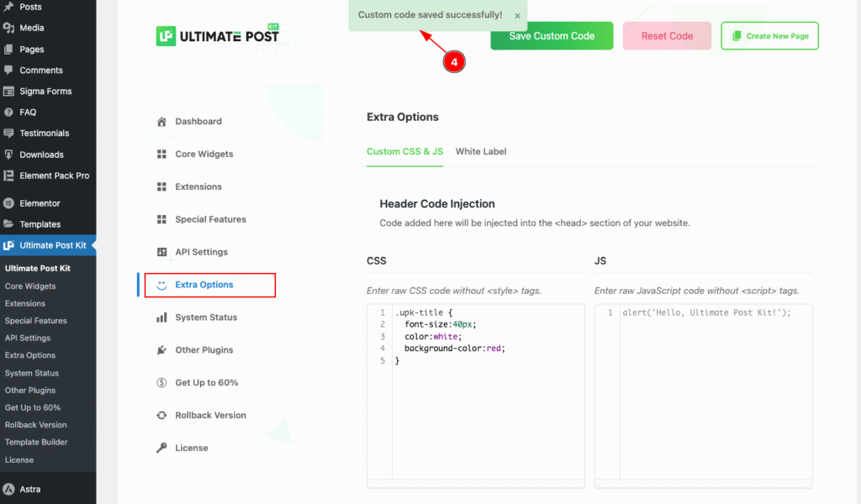Click the Rollback Version refresh icon
The height and width of the screenshot is (504, 861).
pos(161,415)
